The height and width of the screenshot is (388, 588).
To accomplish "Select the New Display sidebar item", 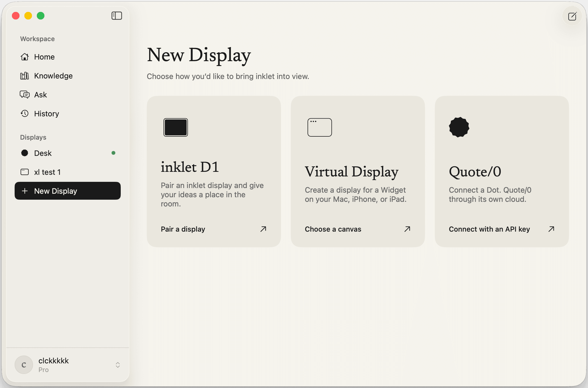I will click(68, 191).
